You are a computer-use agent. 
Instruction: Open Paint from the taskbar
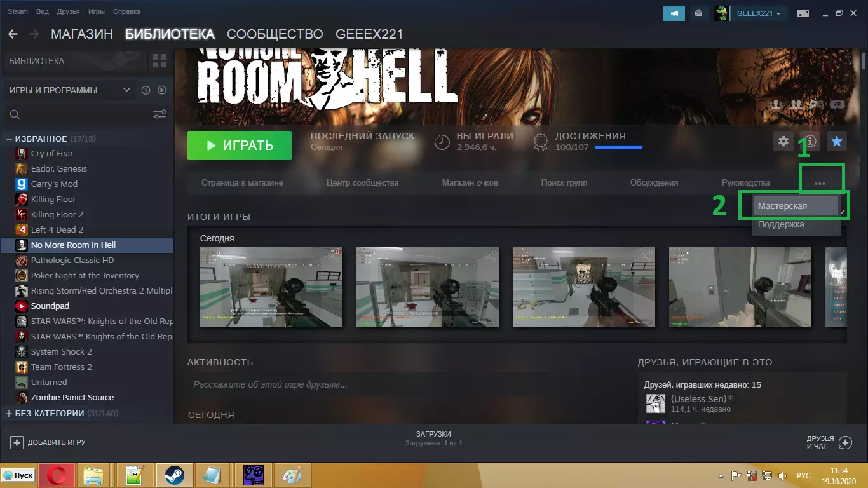292,475
